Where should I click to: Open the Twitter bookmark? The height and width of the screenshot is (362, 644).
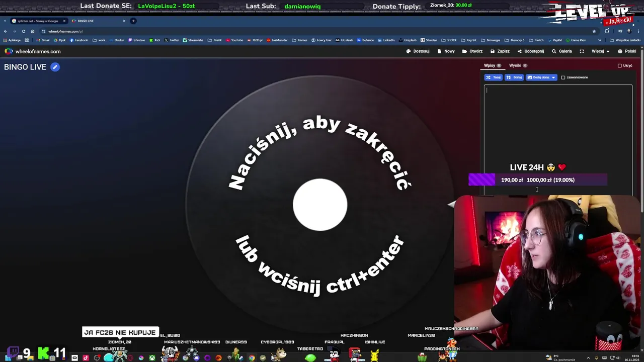coord(172,40)
